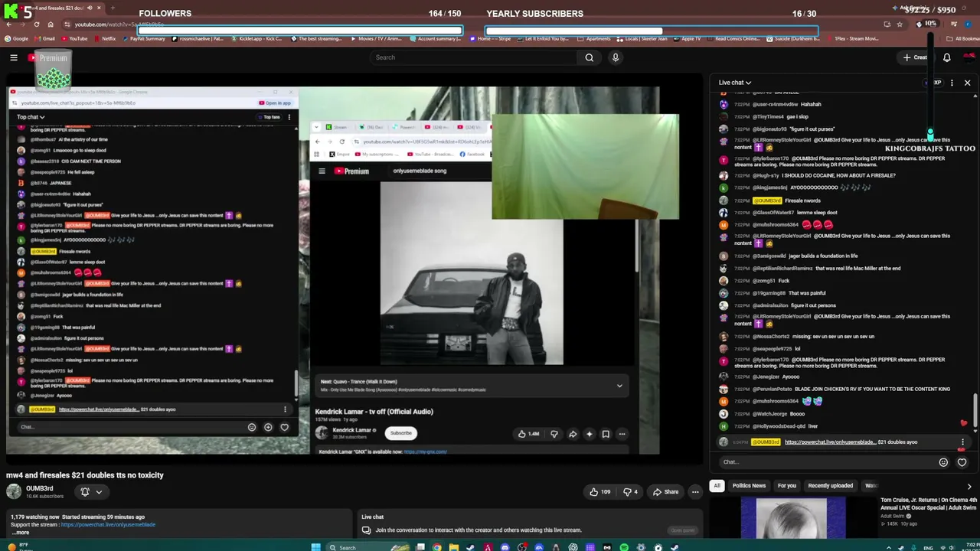Open the emoji picker in live chat
Viewport: 980px width, 551px height.
(943, 462)
